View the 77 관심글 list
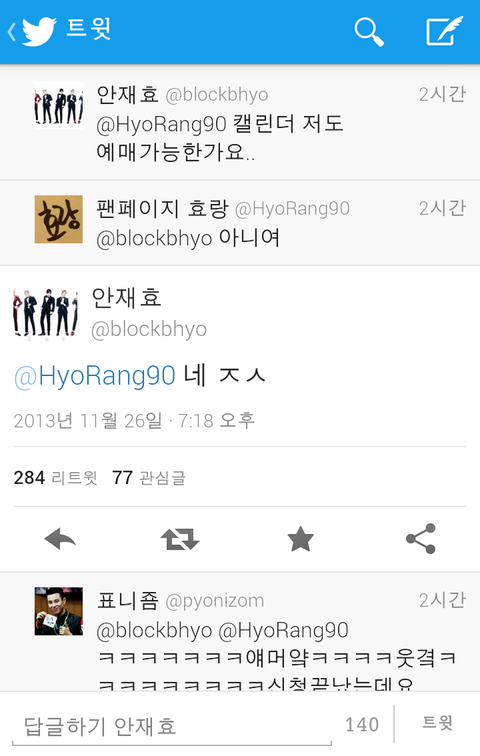 point(149,478)
